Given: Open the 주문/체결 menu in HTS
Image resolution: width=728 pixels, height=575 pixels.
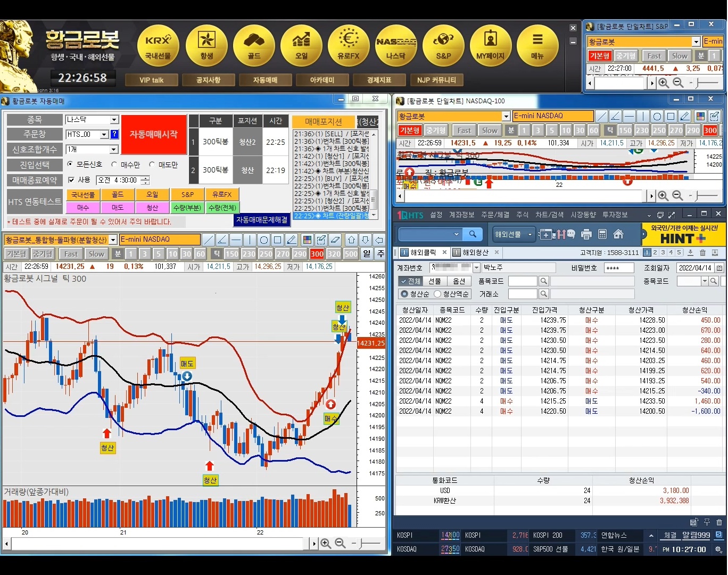Looking at the screenshot, I should [x=495, y=215].
